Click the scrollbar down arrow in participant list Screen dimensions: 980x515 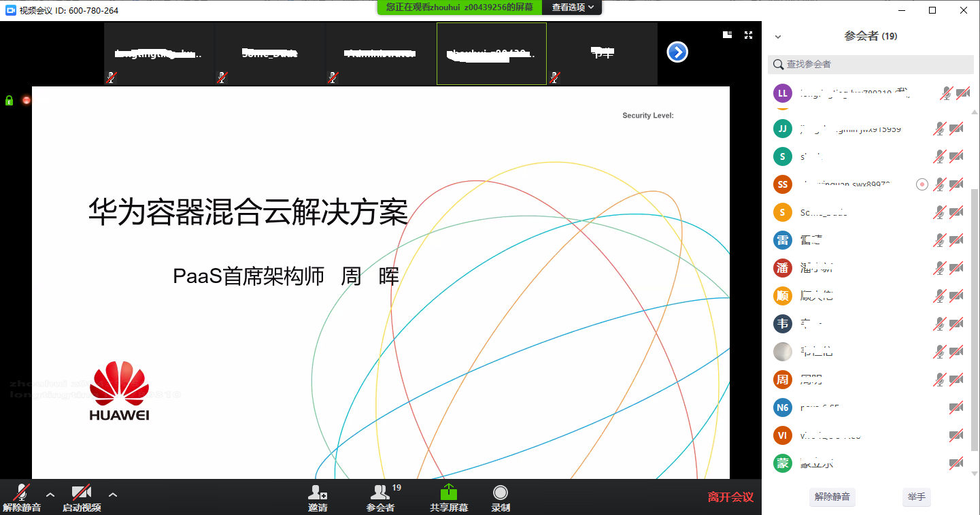[x=975, y=474]
